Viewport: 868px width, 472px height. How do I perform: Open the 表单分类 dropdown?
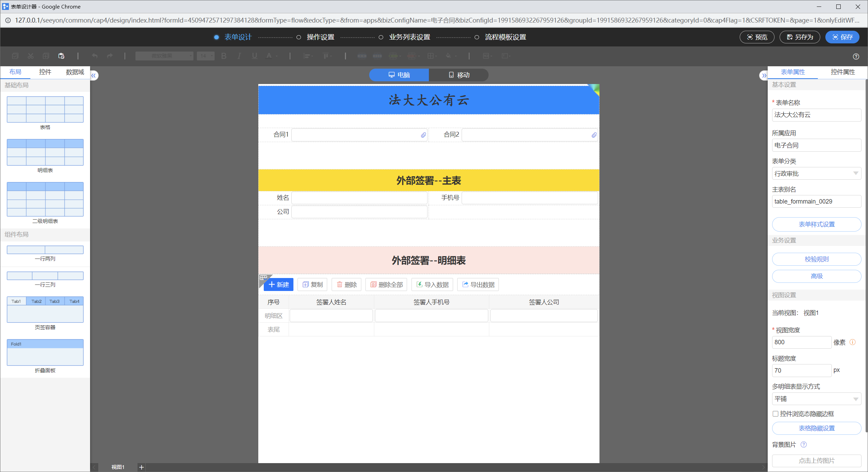(816, 173)
